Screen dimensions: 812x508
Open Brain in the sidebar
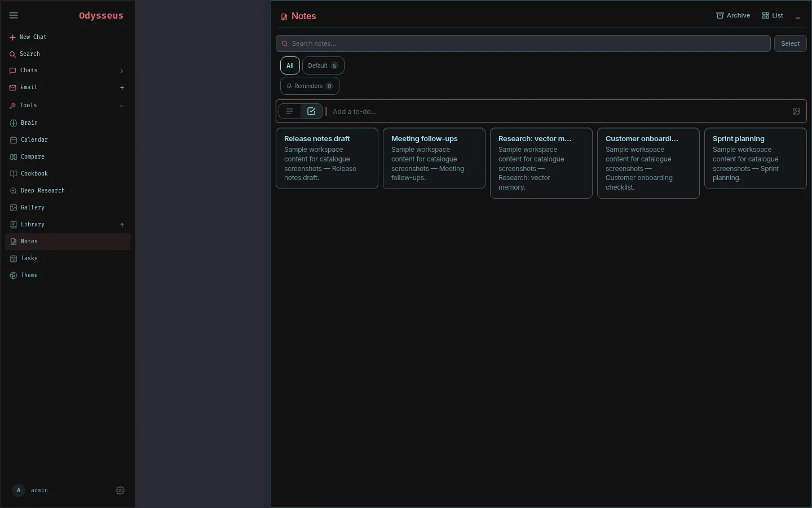(x=68, y=122)
